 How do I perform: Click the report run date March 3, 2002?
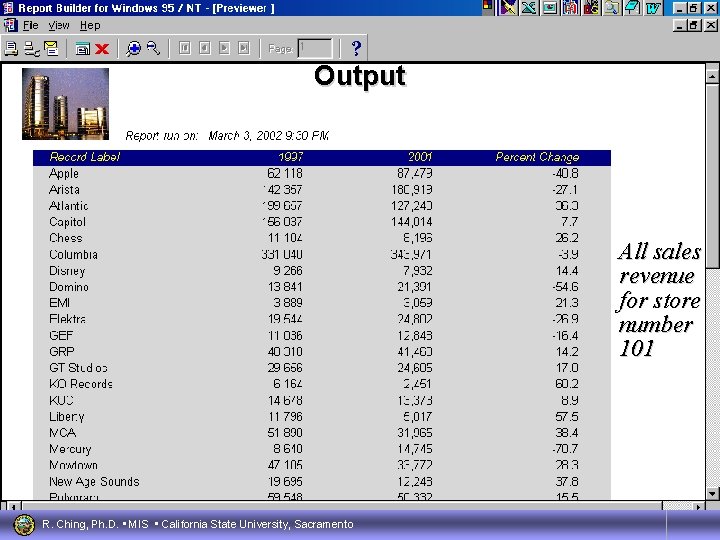(x=269, y=136)
